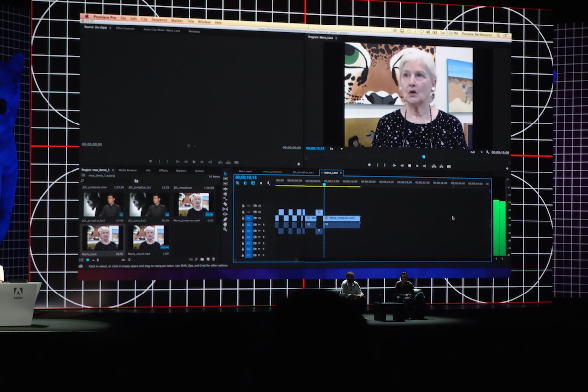The height and width of the screenshot is (392, 588).
Task: Click the Program monitor scrub bar playhead
Action: coord(423,157)
